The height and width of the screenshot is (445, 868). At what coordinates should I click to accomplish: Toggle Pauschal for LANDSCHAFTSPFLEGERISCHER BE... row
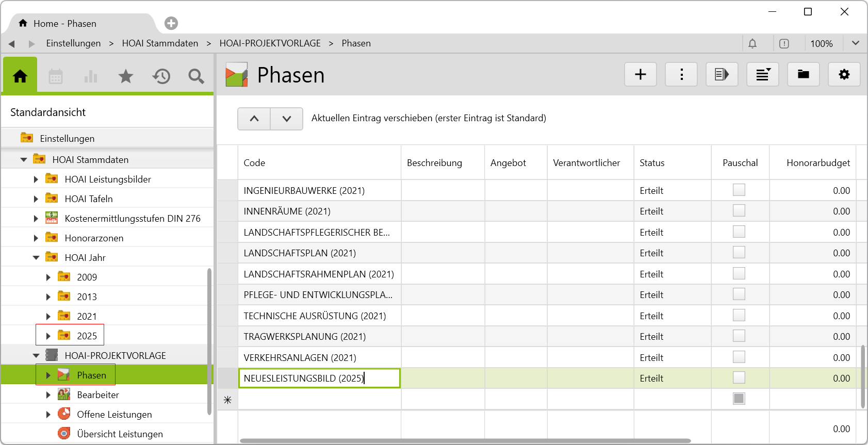pos(739,232)
